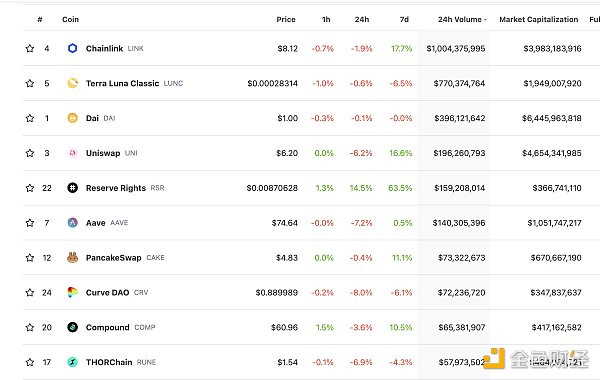The width and height of the screenshot is (600, 380).
Task: Click the Reserve Rights coin icon
Action: click(x=72, y=188)
